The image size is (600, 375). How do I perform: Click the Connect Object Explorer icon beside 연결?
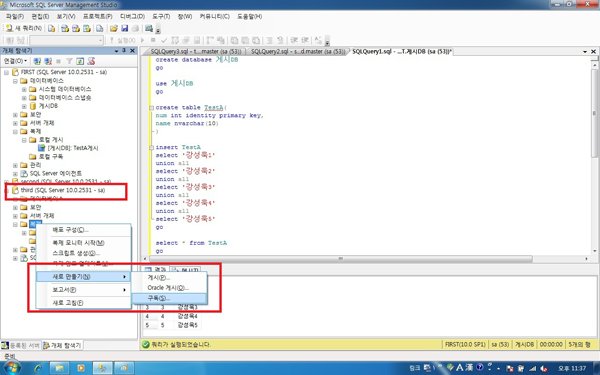[37, 61]
